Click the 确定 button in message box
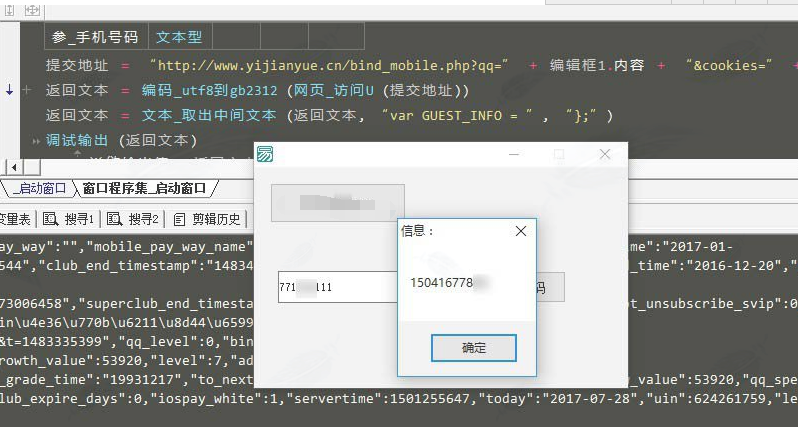This screenshot has height=427, width=798. (474, 348)
